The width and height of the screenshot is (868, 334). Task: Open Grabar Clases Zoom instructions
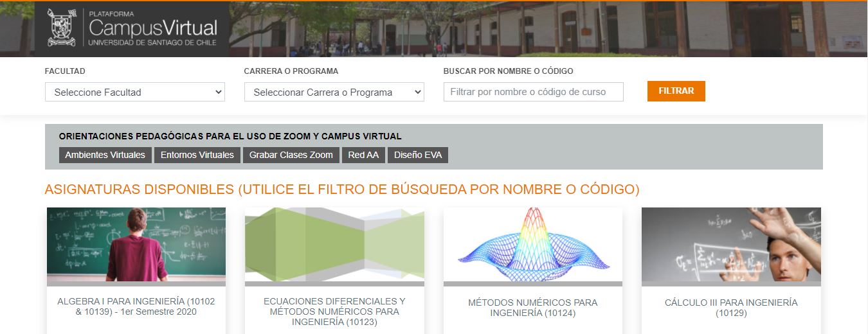291,155
